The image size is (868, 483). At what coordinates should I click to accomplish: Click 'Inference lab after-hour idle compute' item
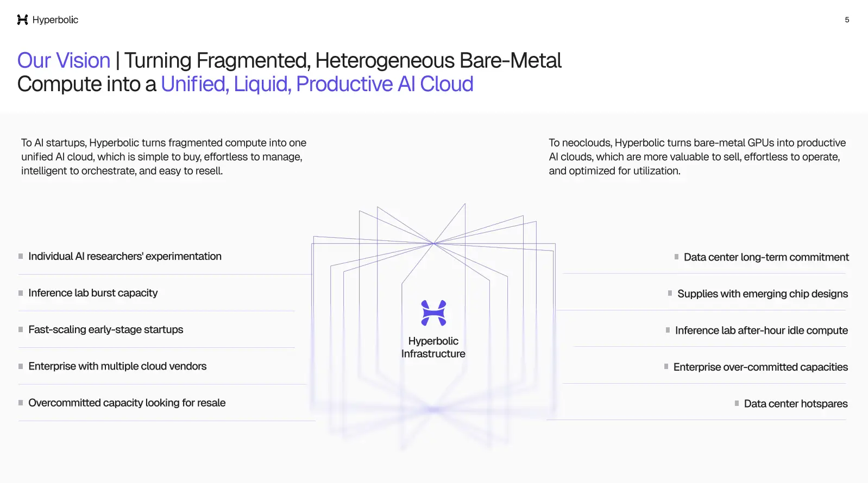(762, 331)
